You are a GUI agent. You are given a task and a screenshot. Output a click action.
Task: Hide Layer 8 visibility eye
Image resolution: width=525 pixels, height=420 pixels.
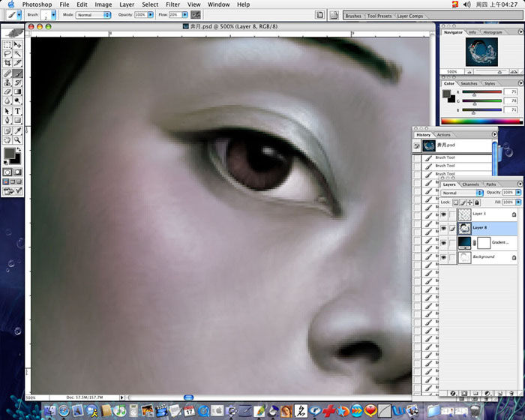(x=443, y=229)
